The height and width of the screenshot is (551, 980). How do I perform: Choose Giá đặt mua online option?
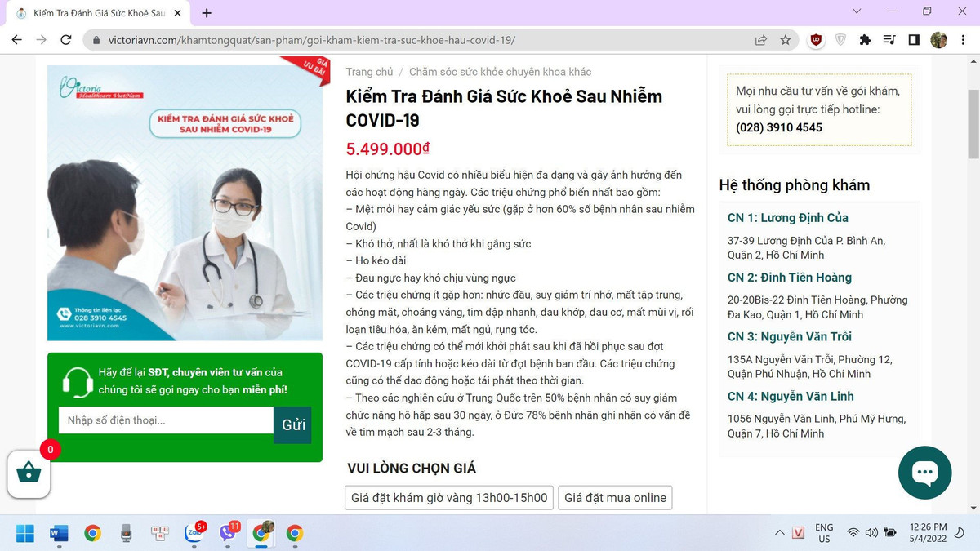pyautogui.click(x=615, y=498)
